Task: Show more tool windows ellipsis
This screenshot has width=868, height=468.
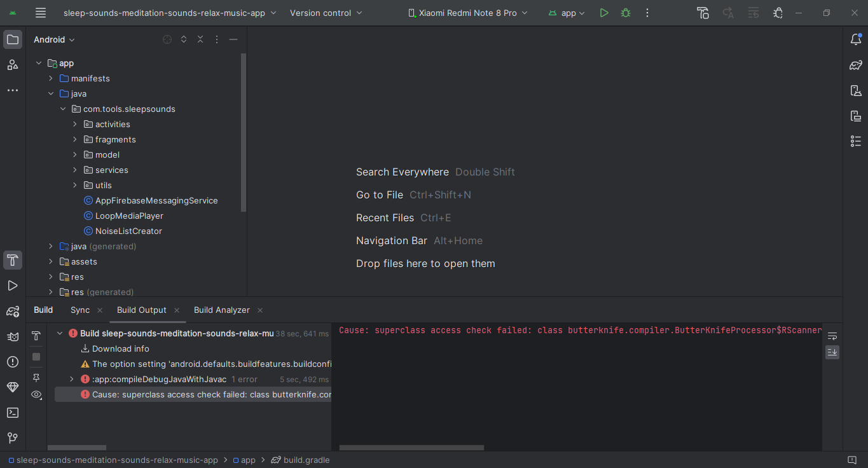Action: click(x=13, y=90)
